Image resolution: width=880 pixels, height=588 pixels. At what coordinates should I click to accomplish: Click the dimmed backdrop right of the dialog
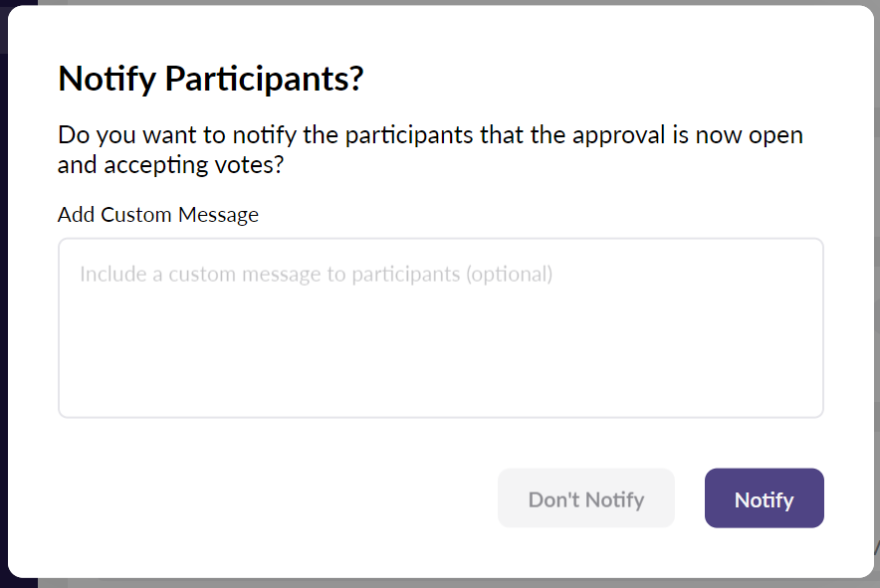[x=877, y=298]
